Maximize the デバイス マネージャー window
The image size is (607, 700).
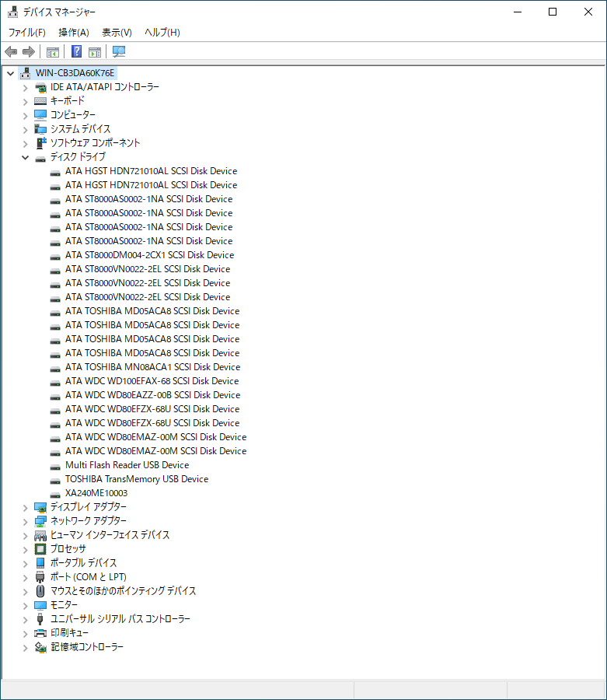click(x=553, y=12)
